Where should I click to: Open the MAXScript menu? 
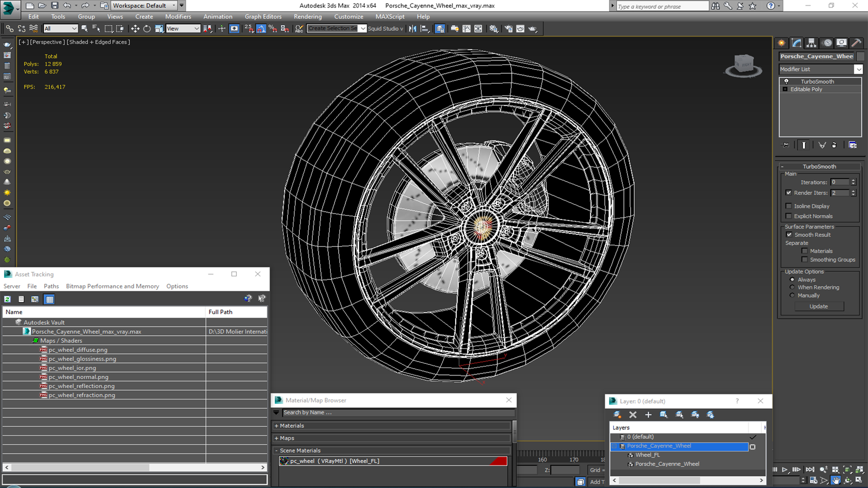tap(390, 17)
